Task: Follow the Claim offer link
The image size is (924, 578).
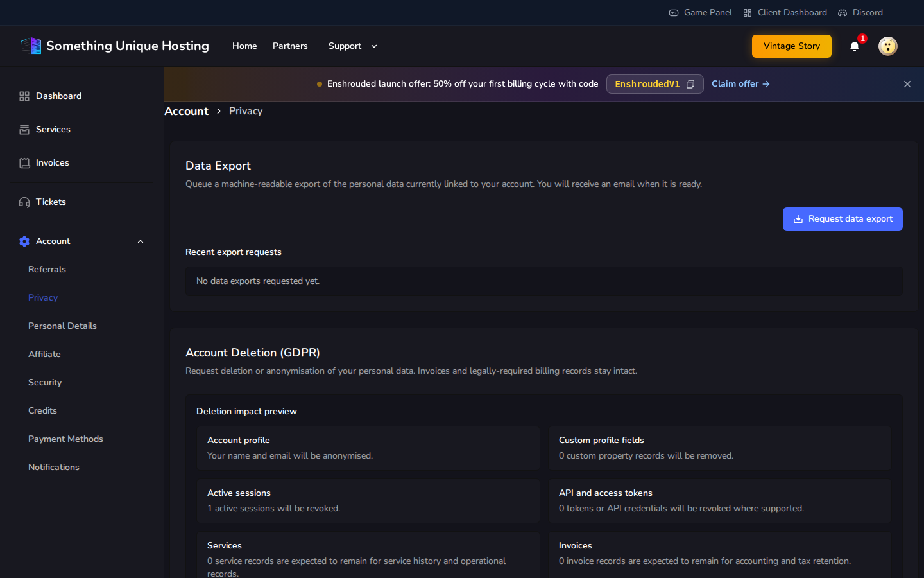Action: [740, 84]
